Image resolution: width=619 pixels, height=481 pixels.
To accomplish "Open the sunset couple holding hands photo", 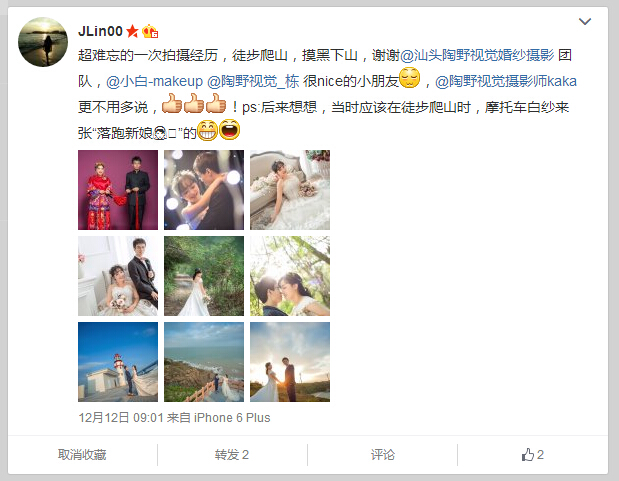I will tap(290, 362).
